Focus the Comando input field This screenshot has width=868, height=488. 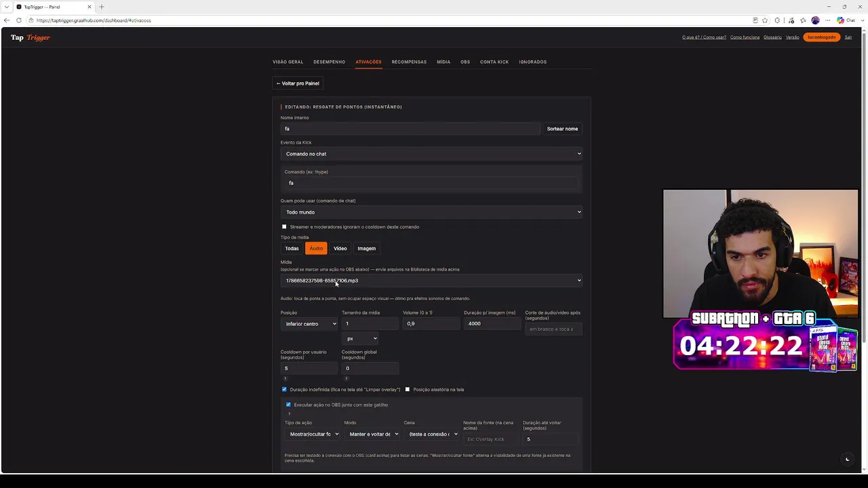pyautogui.click(x=432, y=183)
